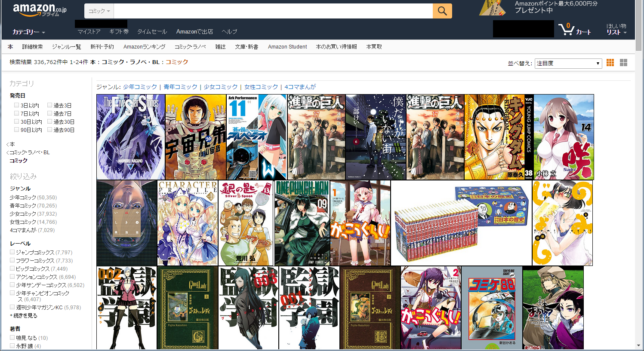Enable the フラワーコミックス label filter
Screen dimensions: 644x351
click(x=12, y=260)
